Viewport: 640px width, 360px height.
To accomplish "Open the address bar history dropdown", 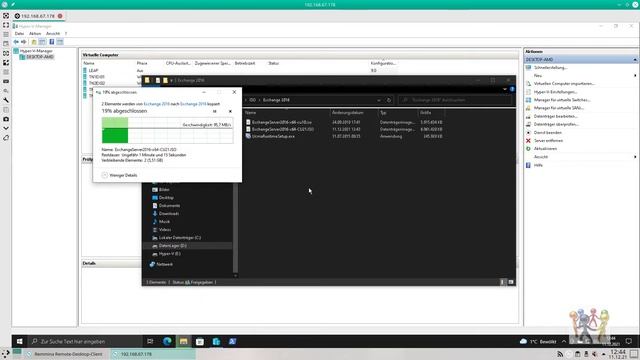I will (x=379, y=100).
